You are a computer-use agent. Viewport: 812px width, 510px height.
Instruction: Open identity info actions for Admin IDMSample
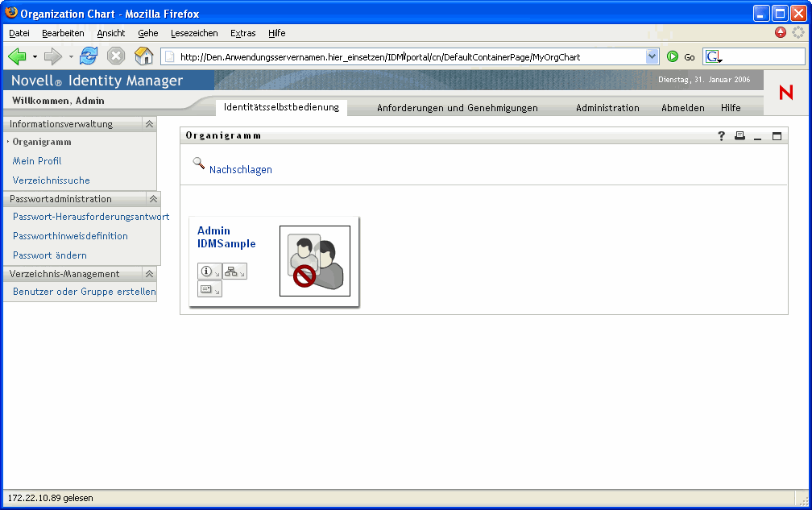tap(209, 272)
